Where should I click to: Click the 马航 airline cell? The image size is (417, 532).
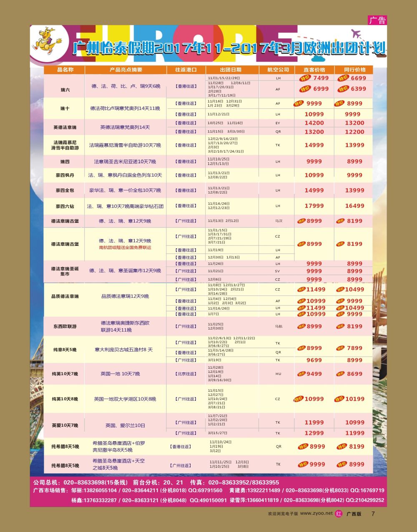[278, 326]
